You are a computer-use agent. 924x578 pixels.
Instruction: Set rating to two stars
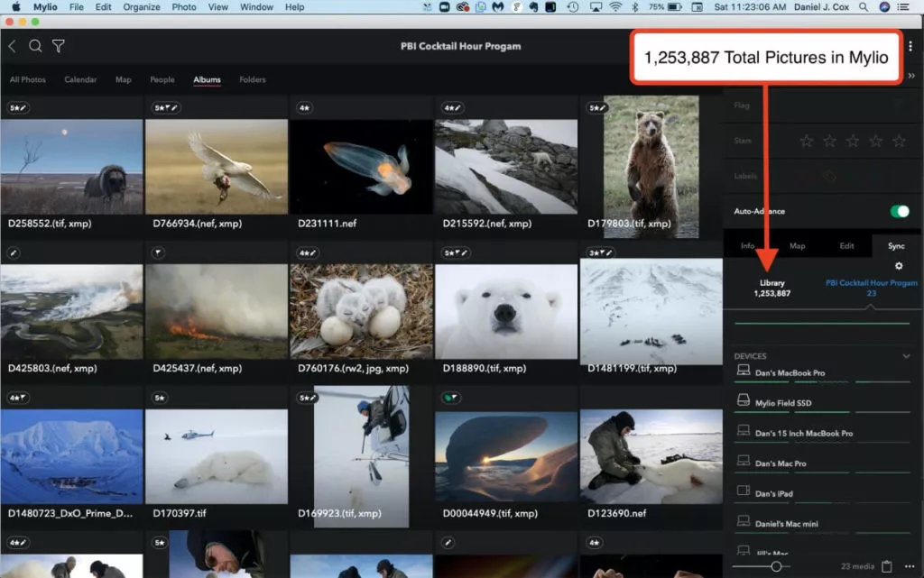click(830, 141)
